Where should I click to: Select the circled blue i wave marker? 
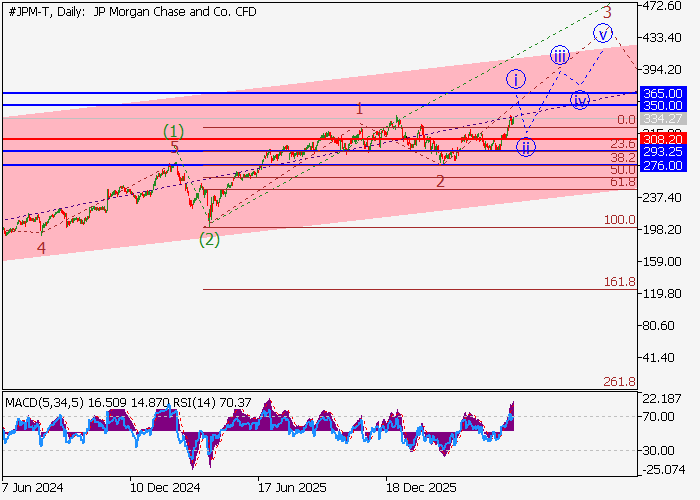click(516, 79)
